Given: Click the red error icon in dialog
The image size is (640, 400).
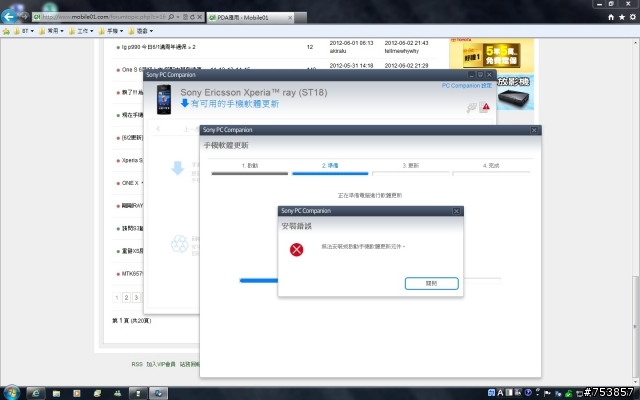Looking at the screenshot, I should 297,249.
